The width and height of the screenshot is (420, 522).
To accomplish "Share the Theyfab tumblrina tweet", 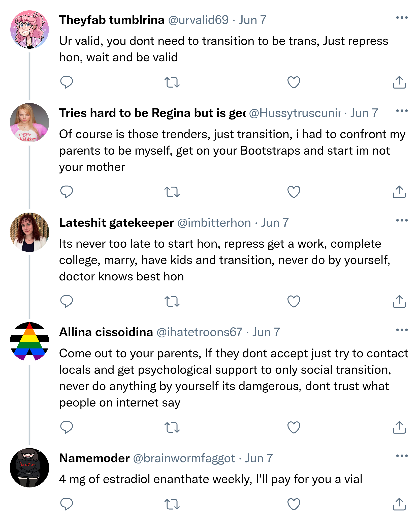I will [399, 82].
